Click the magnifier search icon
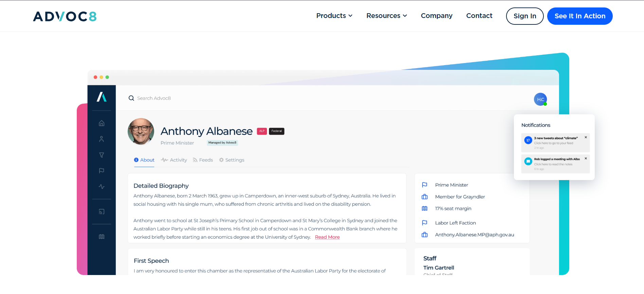Viewport: 644px width, 294px height. (131, 98)
